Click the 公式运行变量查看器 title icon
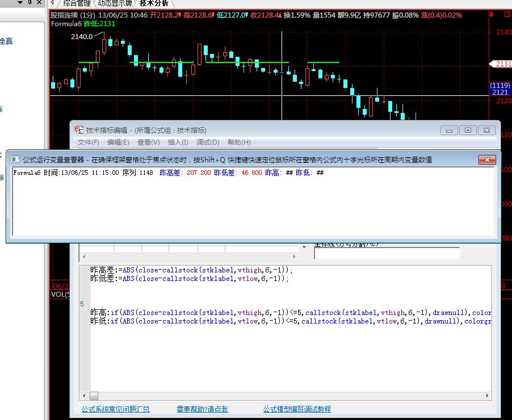Image resolution: width=512 pixels, height=420 pixels. tap(16, 160)
